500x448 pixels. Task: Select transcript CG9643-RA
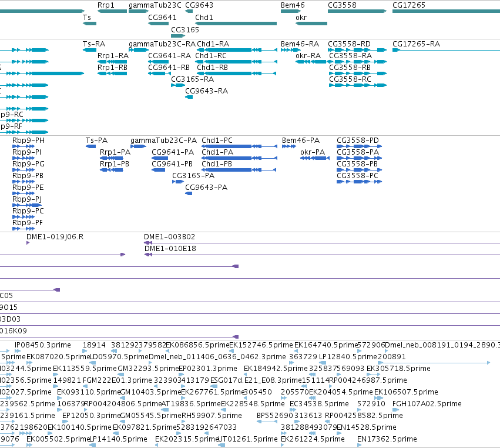click(x=189, y=97)
